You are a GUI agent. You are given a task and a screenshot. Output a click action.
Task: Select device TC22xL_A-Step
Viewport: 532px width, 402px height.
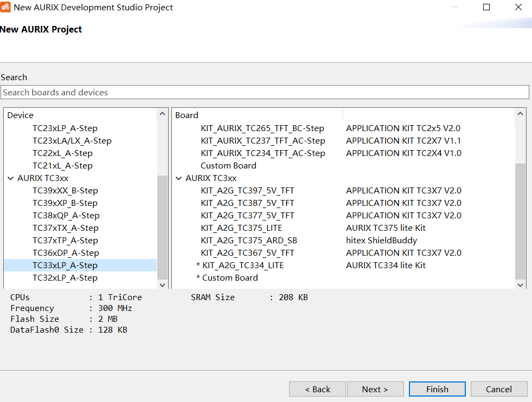tap(62, 153)
